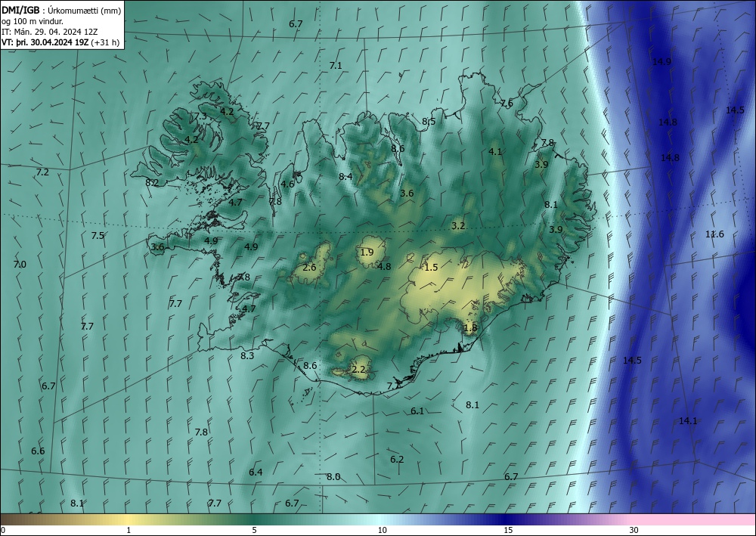Click the '1' tick on the color scale
This screenshot has height=536, width=756.
point(129,530)
